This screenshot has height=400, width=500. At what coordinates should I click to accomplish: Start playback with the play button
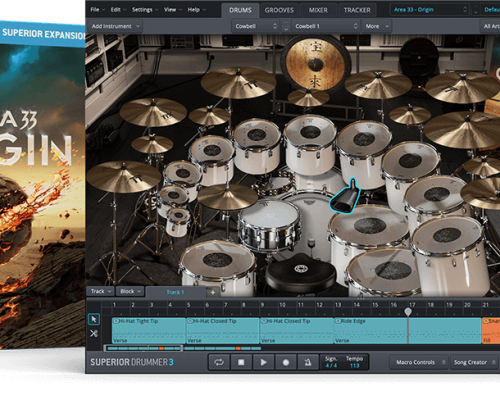[x=263, y=362]
